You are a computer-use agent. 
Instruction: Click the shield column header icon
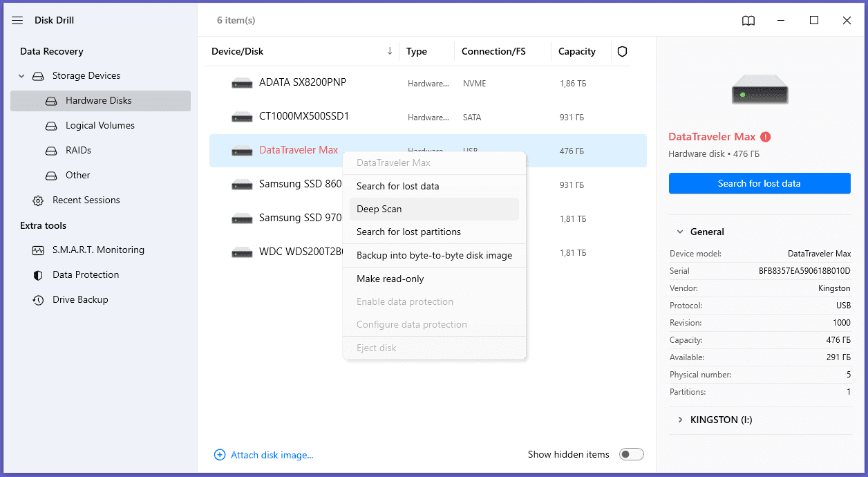click(622, 51)
